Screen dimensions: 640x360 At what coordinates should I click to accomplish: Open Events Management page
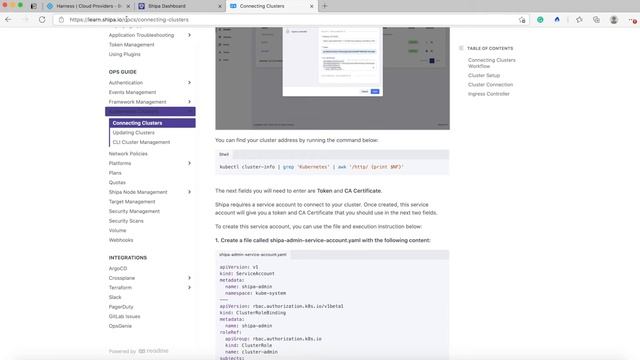[x=132, y=92]
